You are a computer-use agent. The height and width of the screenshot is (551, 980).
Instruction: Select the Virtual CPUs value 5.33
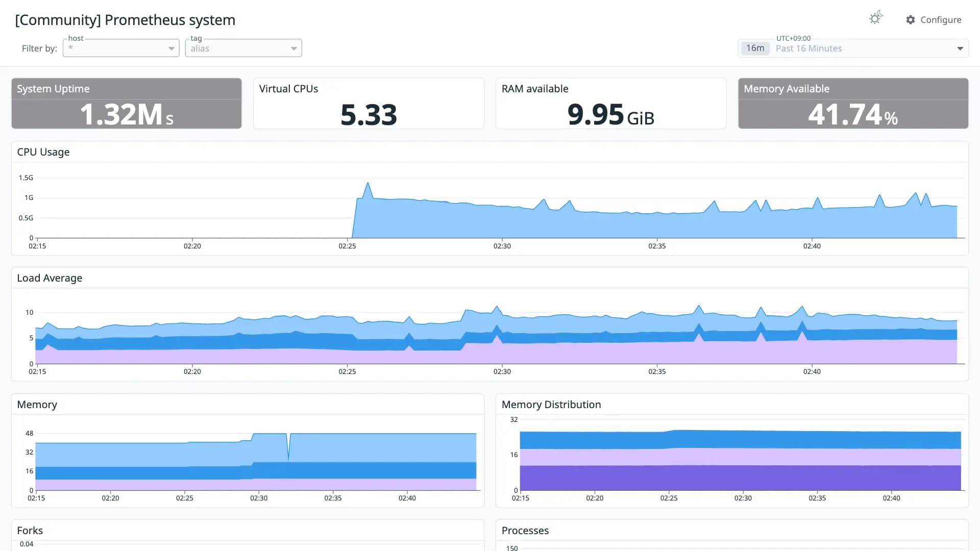pos(369,114)
